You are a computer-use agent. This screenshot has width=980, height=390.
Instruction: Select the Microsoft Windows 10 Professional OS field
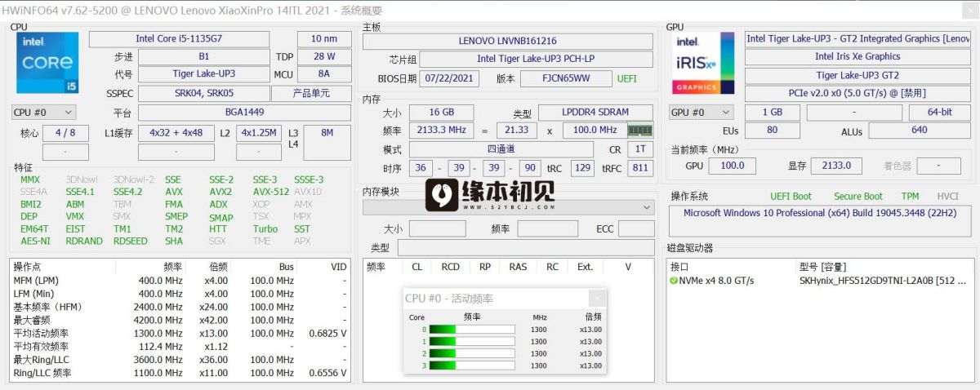tap(821, 222)
